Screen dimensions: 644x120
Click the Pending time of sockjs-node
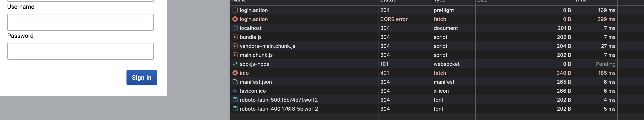[x=605, y=64]
